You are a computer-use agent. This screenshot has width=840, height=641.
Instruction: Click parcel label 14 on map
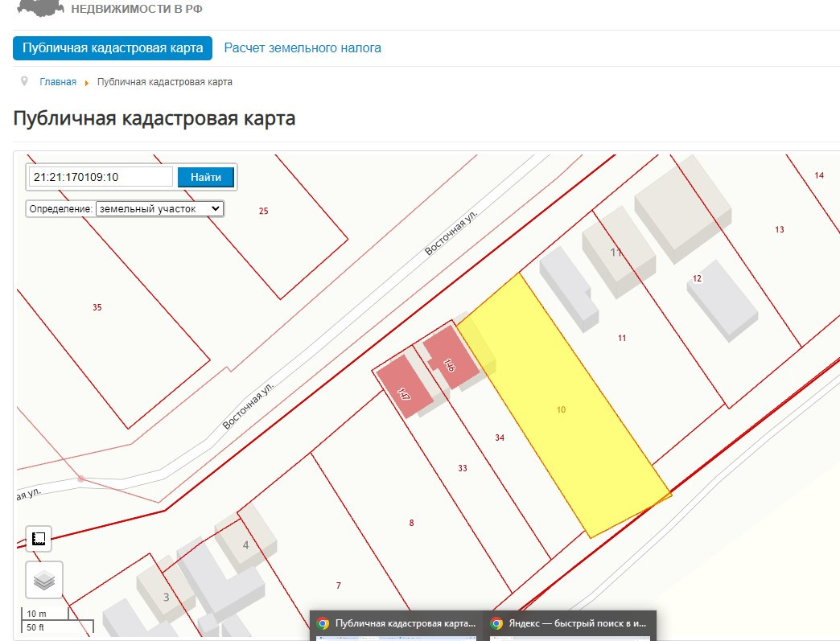[x=819, y=175]
